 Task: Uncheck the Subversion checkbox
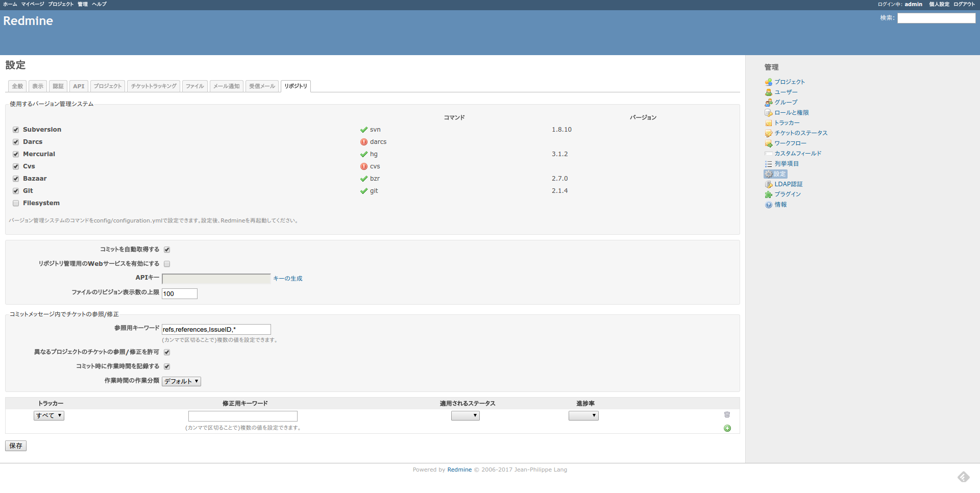tap(15, 129)
